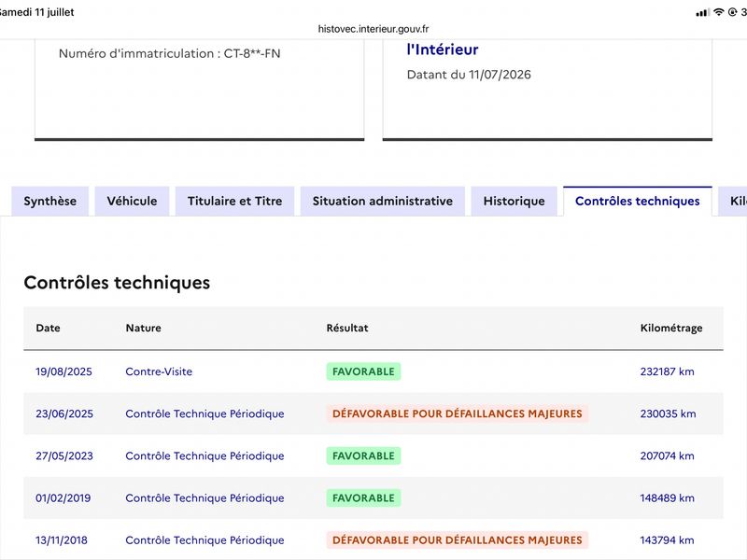747x560 pixels.
Task: Select mileage 232187 km
Action: click(667, 371)
